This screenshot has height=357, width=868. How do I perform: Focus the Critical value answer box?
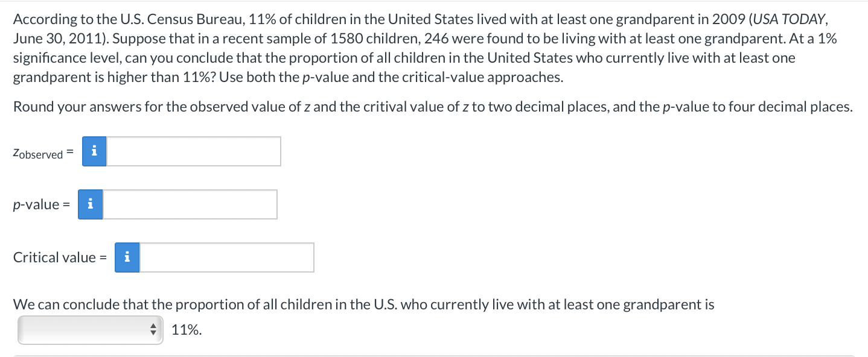click(228, 257)
